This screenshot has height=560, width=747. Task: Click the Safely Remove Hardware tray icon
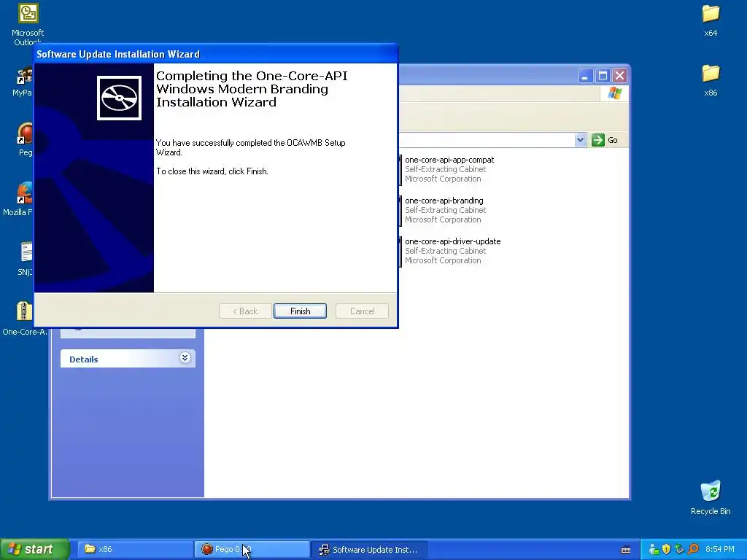(x=679, y=550)
